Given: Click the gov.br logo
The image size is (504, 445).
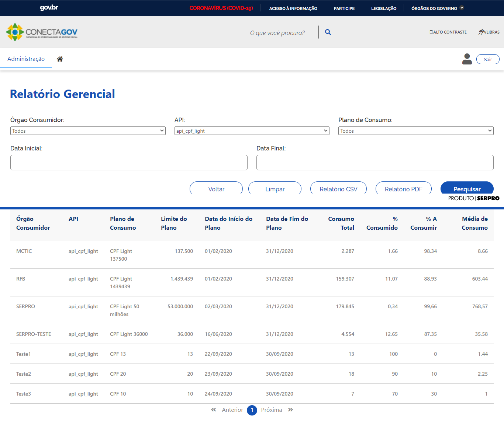Looking at the screenshot, I should click(x=49, y=8).
